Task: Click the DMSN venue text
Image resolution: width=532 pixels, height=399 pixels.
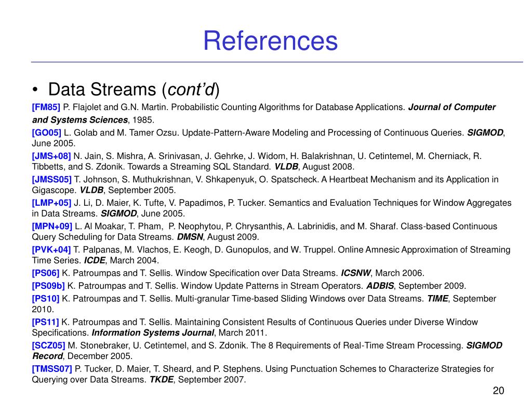Action: coord(190,237)
